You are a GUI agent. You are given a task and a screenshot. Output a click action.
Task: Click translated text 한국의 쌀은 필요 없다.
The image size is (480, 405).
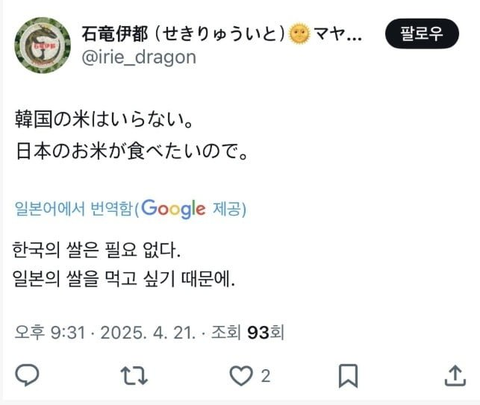(x=96, y=250)
